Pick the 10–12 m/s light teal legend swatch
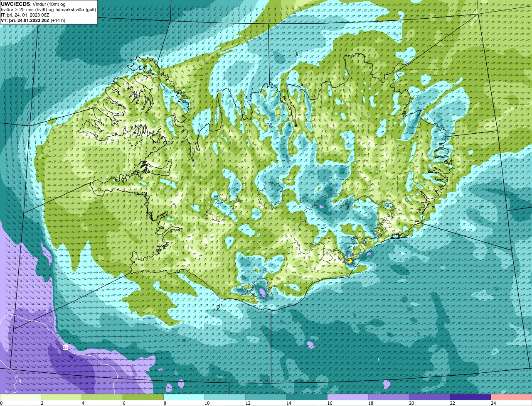 [x=225, y=397]
